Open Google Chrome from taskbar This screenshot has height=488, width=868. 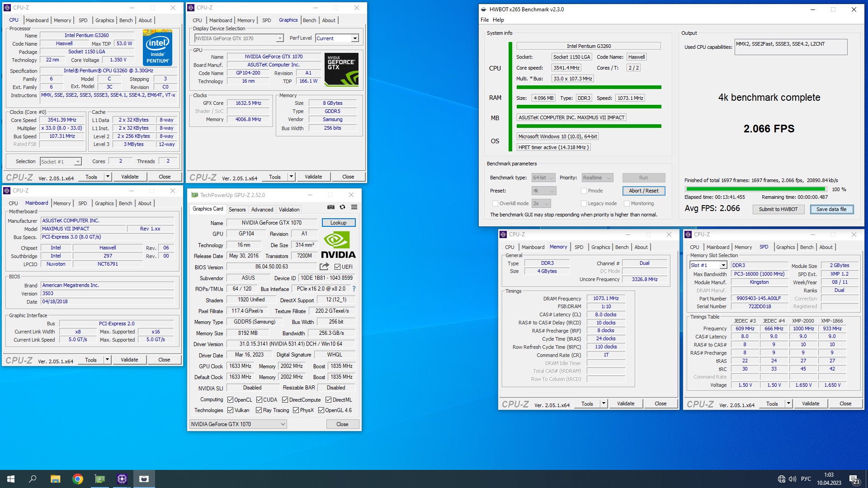pos(78,479)
